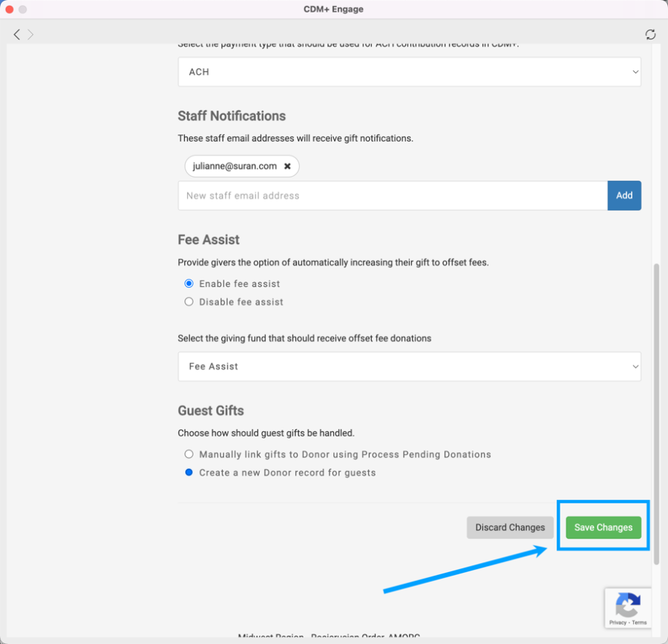668x644 pixels.
Task: Reload the page with the refresh icon
Action: (650, 34)
